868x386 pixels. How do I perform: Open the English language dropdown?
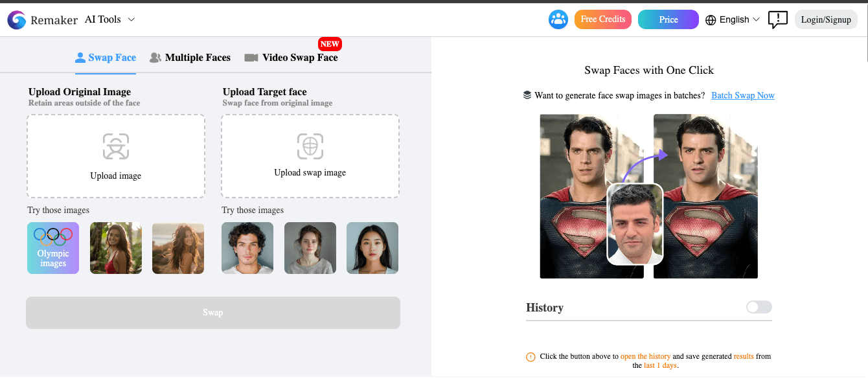(x=733, y=20)
